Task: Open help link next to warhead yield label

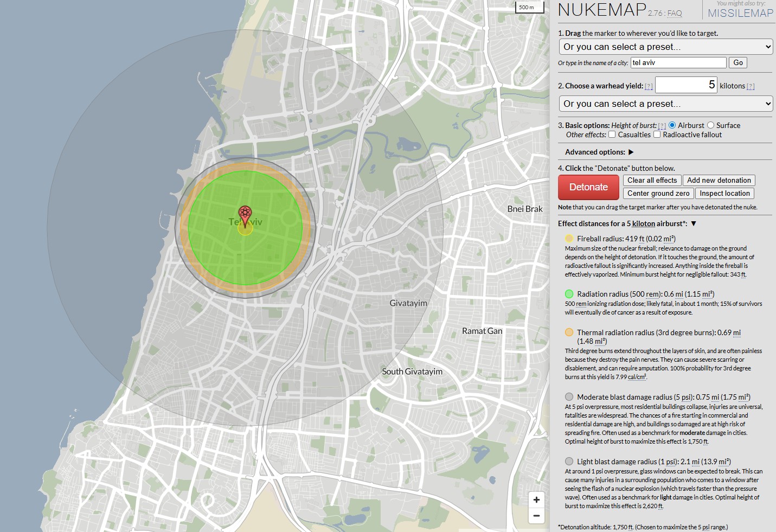Action: (649, 86)
